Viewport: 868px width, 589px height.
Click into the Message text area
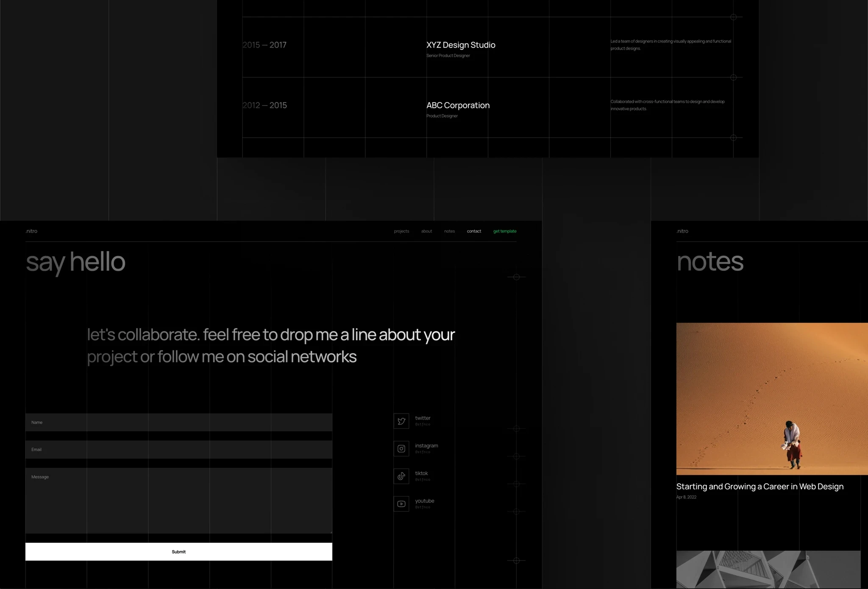pyautogui.click(x=178, y=500)
